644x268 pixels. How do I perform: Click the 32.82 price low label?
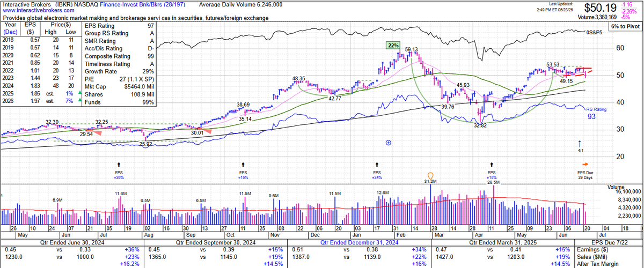pos(480,125)
